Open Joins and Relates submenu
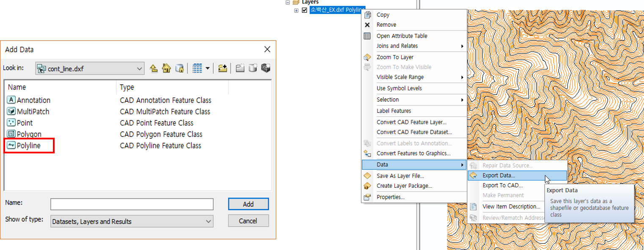Viewport: 644px width, 250px height. [x=414, y=46]
